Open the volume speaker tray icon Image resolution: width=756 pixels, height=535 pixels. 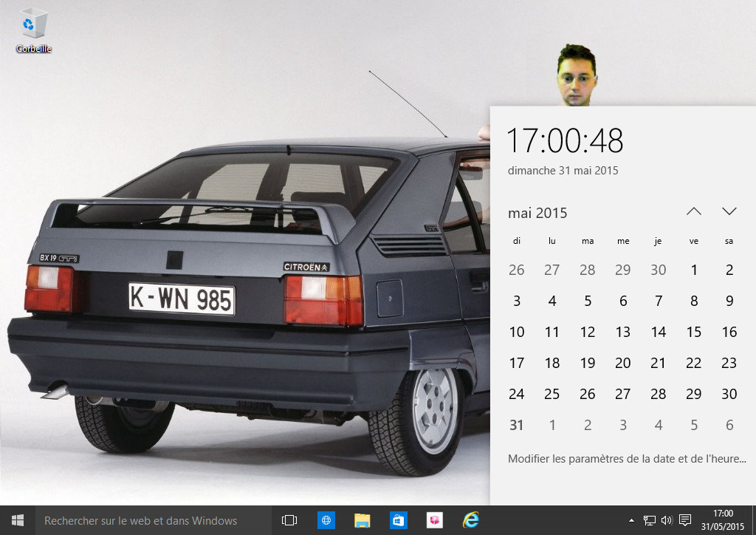[667, 520]
